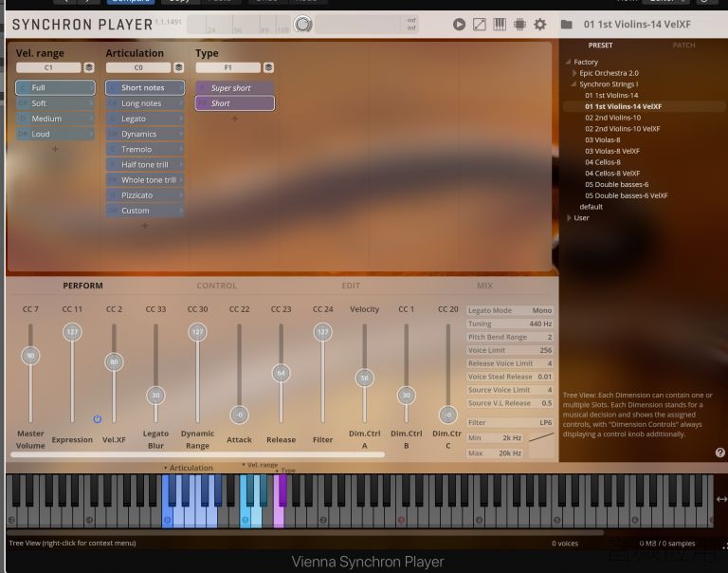Click the layers icon beside Type F1
The image size is (728, 573).
268,67
